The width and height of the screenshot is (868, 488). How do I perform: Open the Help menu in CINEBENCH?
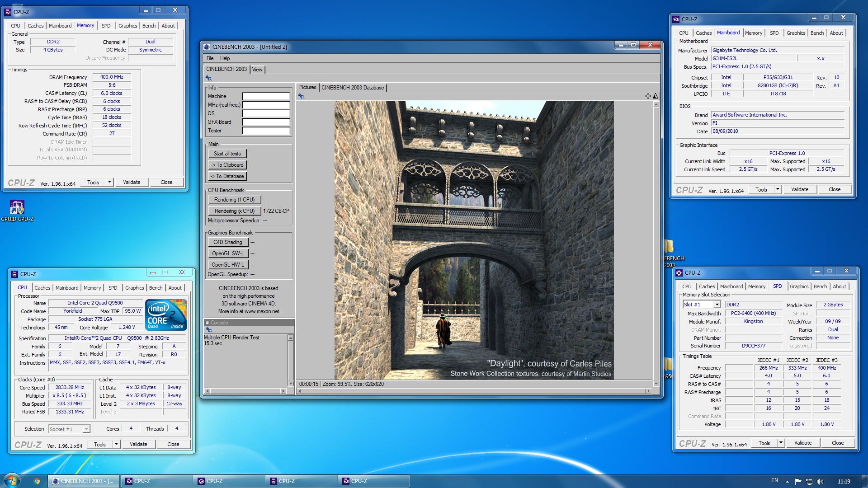click(225, 58)
